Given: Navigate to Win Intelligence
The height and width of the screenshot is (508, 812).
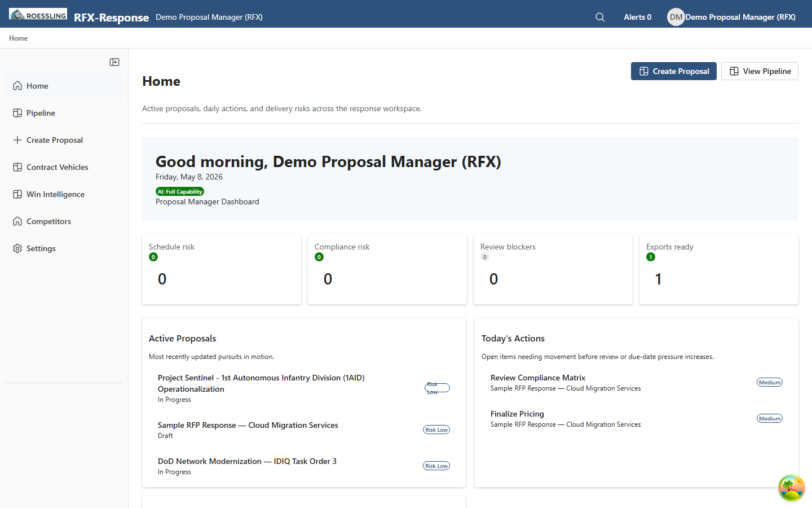Looking at the screenshot, I should click(x=64, y=194).
